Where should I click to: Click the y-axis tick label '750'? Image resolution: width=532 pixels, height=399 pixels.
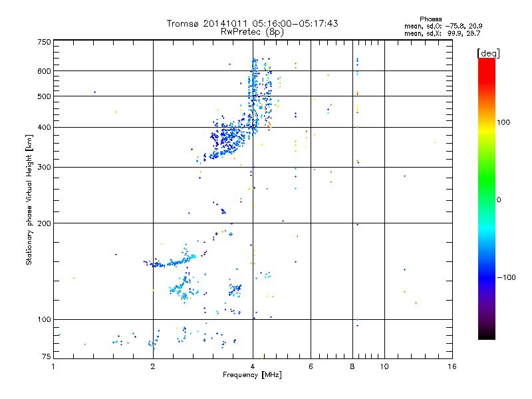(x=44, y=42)
